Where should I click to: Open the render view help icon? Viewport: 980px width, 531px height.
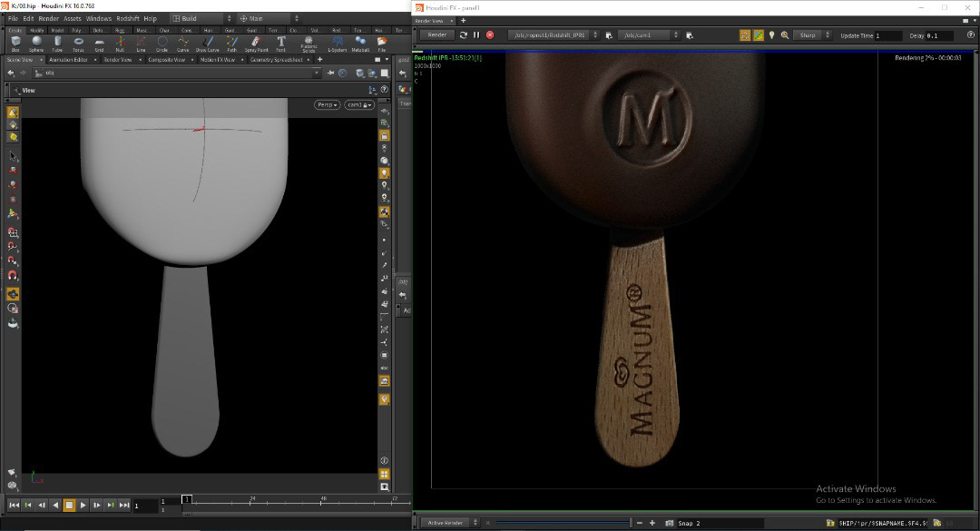pos(971,35)
